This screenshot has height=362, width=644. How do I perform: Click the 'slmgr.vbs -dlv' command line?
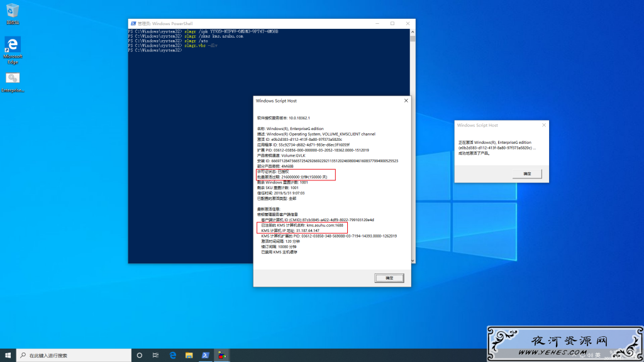point(173,45)
